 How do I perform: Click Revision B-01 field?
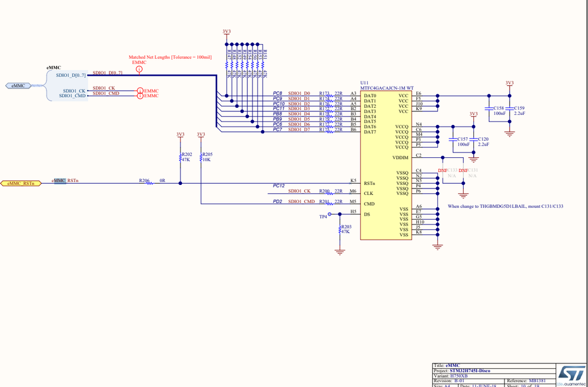(x=449, y=381)
